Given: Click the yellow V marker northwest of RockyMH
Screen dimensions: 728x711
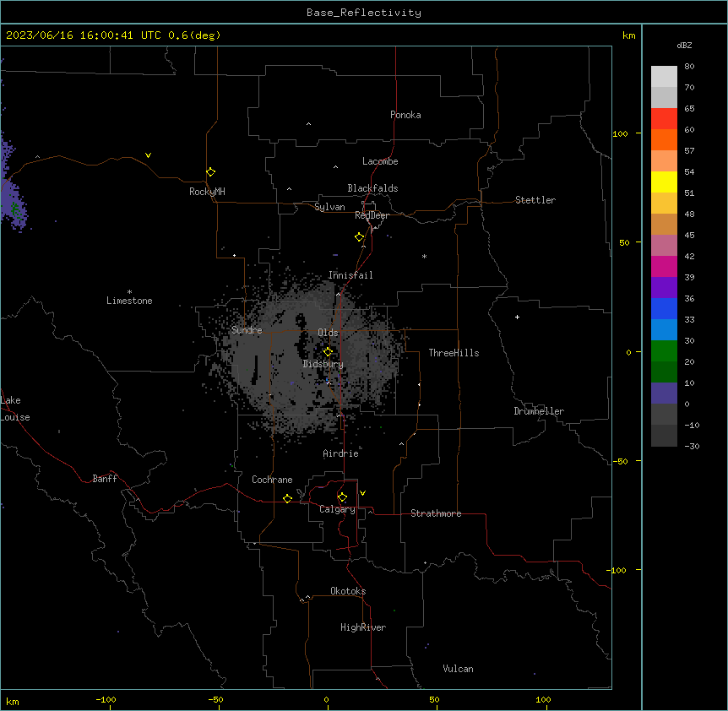Looking at the screenshot, I should (148, 155).
